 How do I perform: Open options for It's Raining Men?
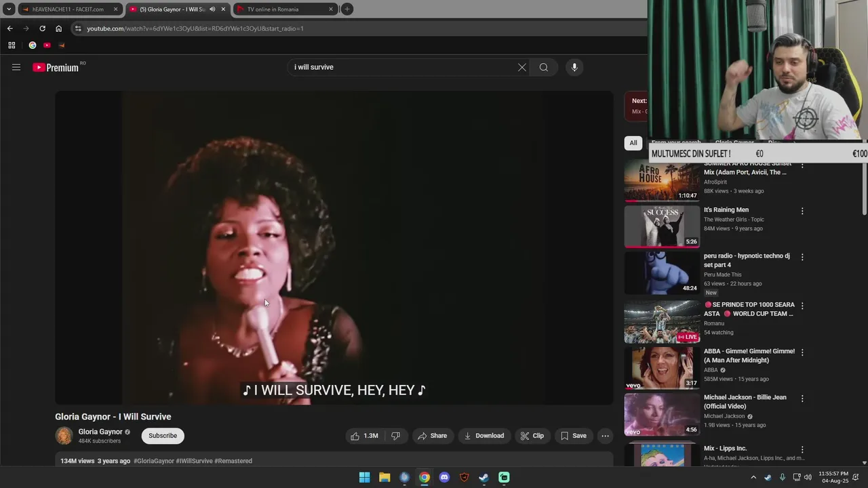802,211
